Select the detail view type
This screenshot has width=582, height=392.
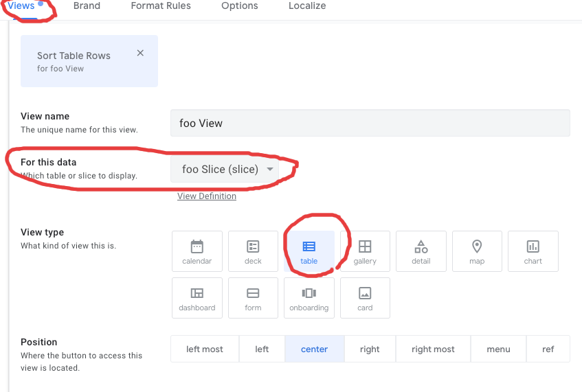421,251
